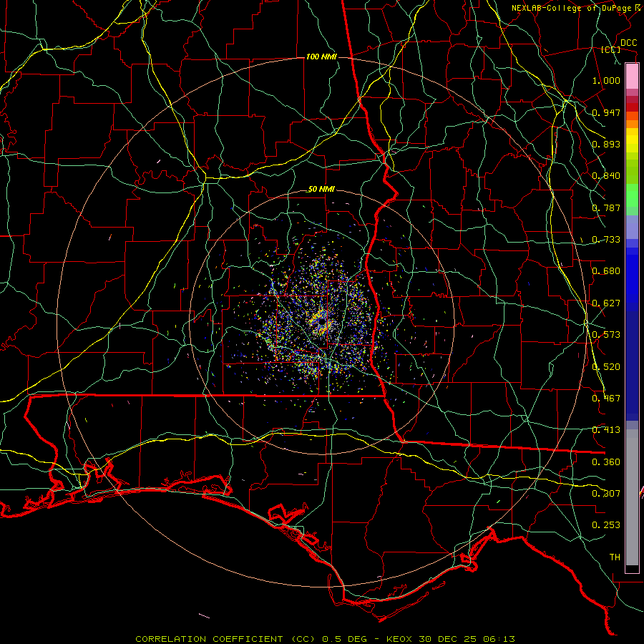Click the 0.520 scale value

(606, 367)
